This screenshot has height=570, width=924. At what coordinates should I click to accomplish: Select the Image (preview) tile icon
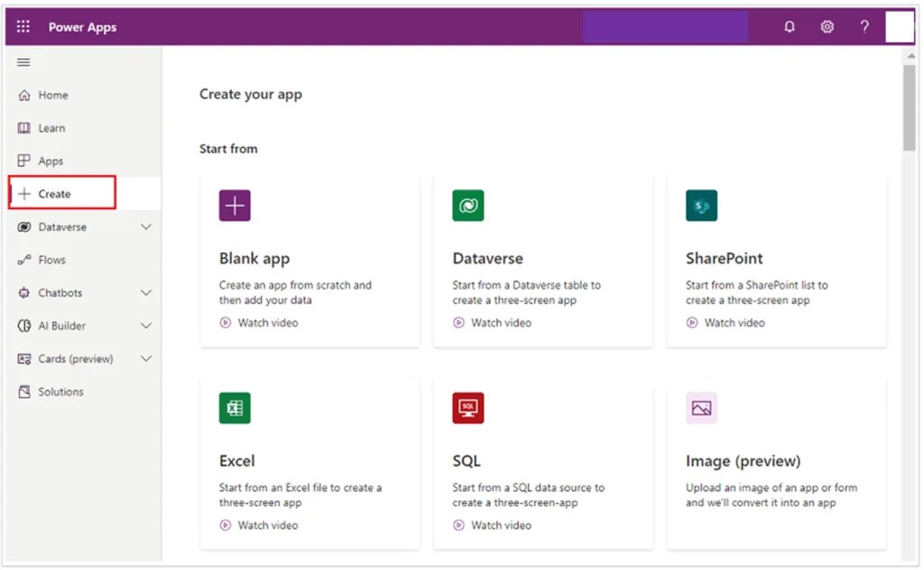coord(701,408)
